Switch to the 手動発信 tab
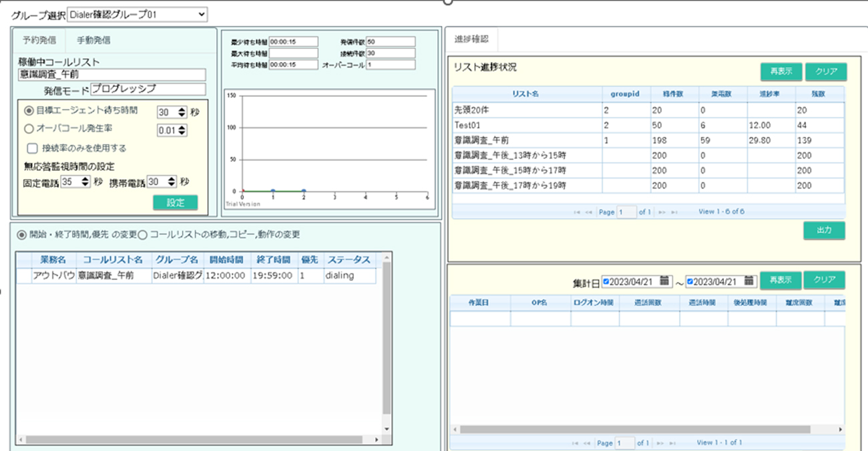This screenshot has height=451, width=868. [x=94, y=40]
